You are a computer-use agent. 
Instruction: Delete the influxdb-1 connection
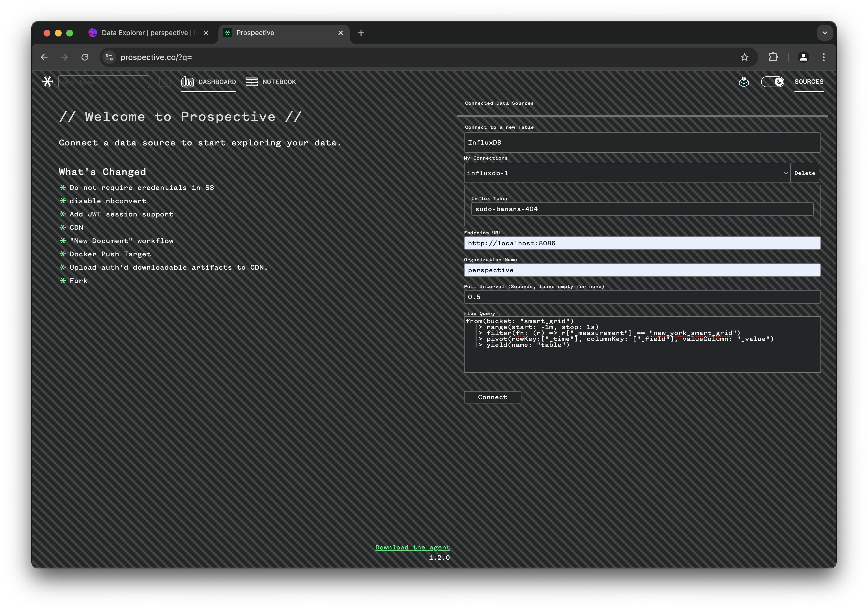tap(805, 173)
